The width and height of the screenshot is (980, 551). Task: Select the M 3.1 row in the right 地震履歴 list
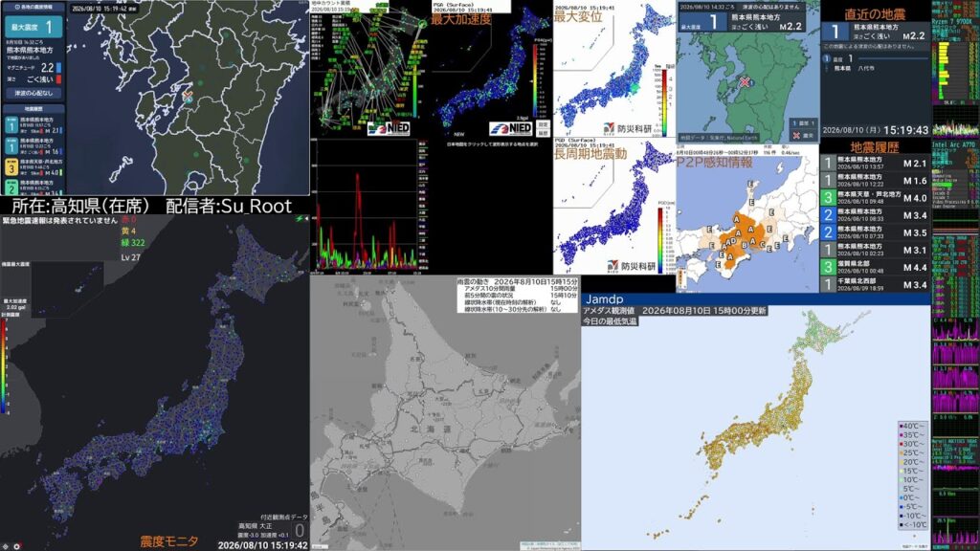875,250
